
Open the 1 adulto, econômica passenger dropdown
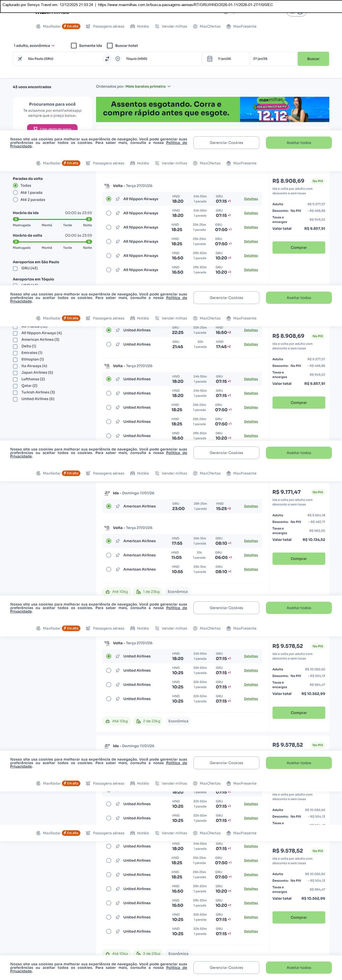[34, 46]
